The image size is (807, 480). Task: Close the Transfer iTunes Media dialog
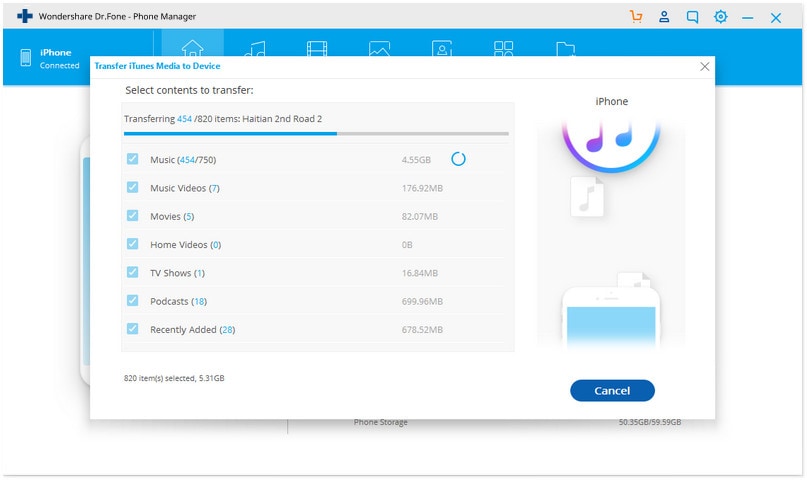coord(705,66)
